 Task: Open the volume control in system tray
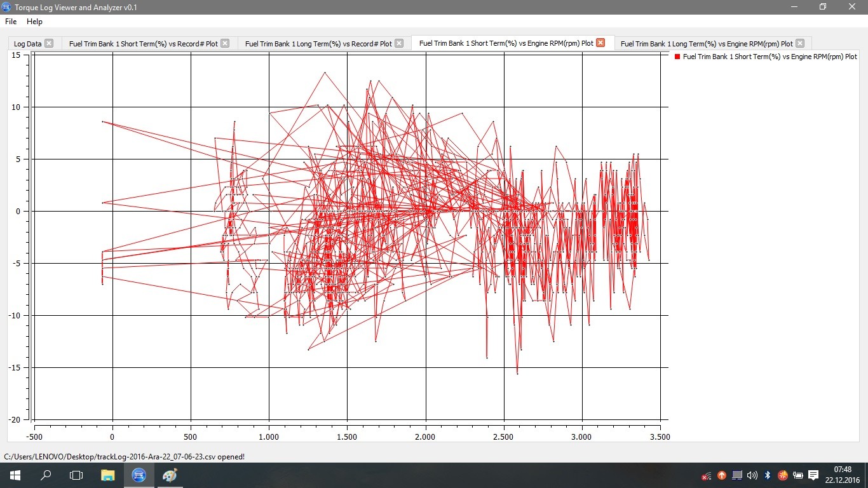pos(752,475)
